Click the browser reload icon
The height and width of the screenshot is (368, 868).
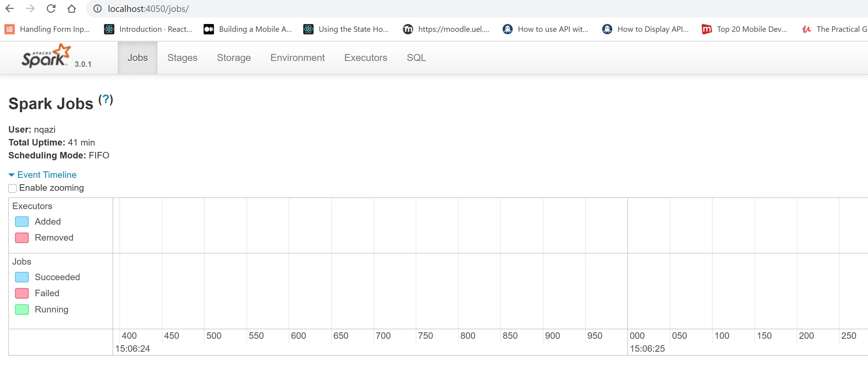click(x=51, y=9)
